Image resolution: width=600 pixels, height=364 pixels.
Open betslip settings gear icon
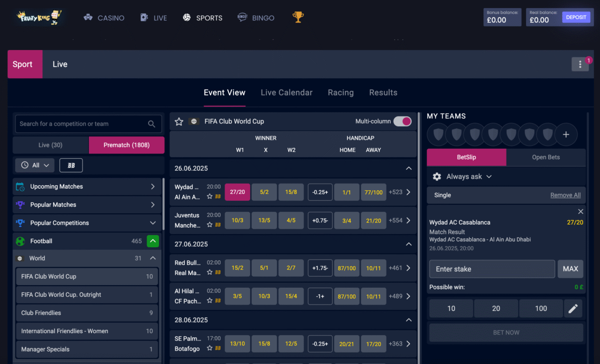pos(437,177)
